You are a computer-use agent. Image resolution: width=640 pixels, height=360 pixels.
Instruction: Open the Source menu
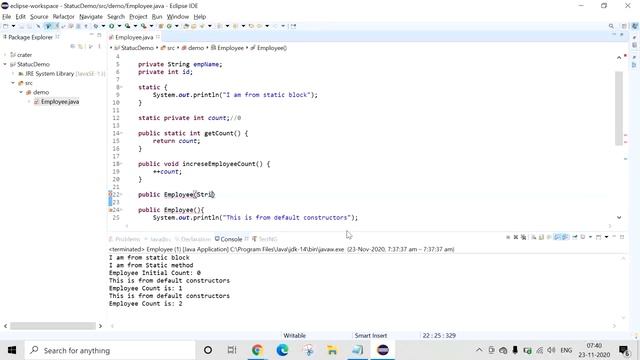(x=39, y=17)
